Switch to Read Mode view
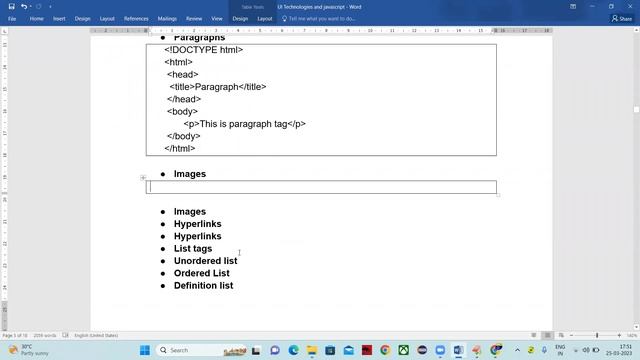 (x=533, y=336)
